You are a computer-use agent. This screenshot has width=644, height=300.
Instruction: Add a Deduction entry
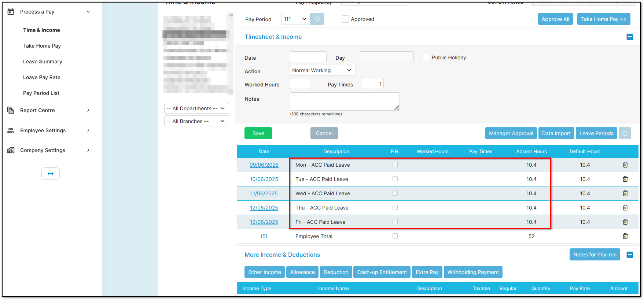point(336,272)
